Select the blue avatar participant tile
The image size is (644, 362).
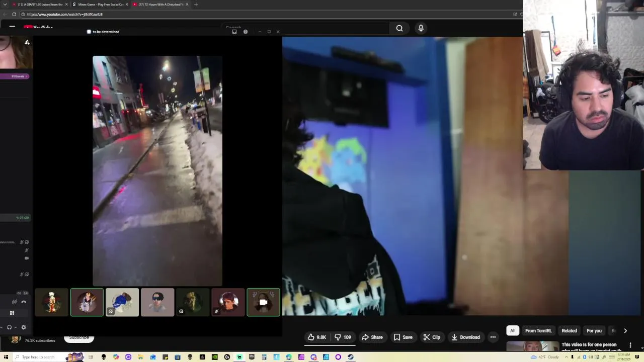point(122,302)
